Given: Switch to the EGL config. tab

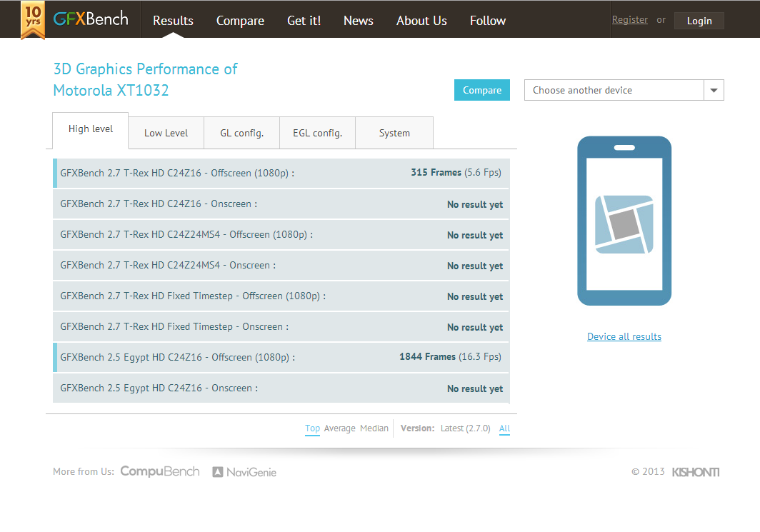Looking at the screenshot, I should 317,133.
